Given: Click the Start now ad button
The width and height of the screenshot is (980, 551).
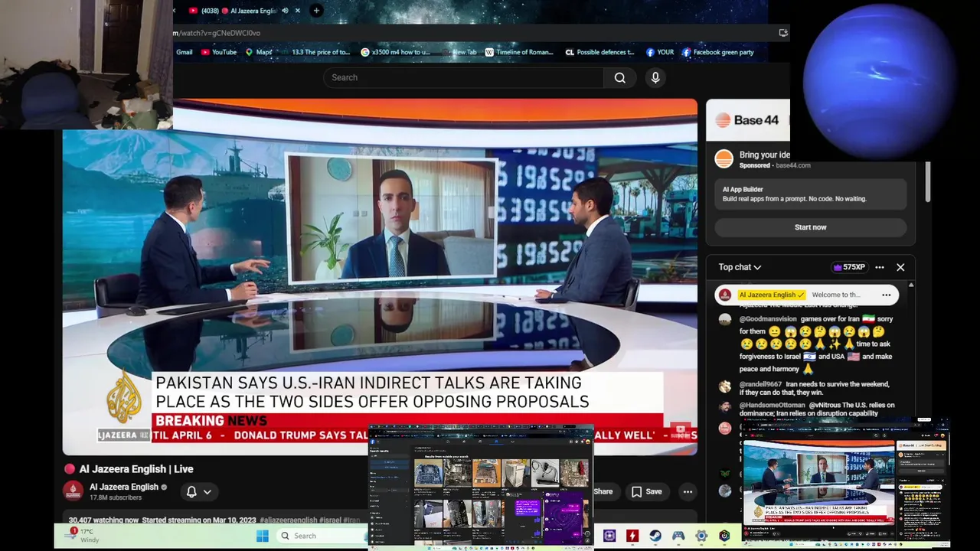Looking at the screenshot, I should click(810, 227).
